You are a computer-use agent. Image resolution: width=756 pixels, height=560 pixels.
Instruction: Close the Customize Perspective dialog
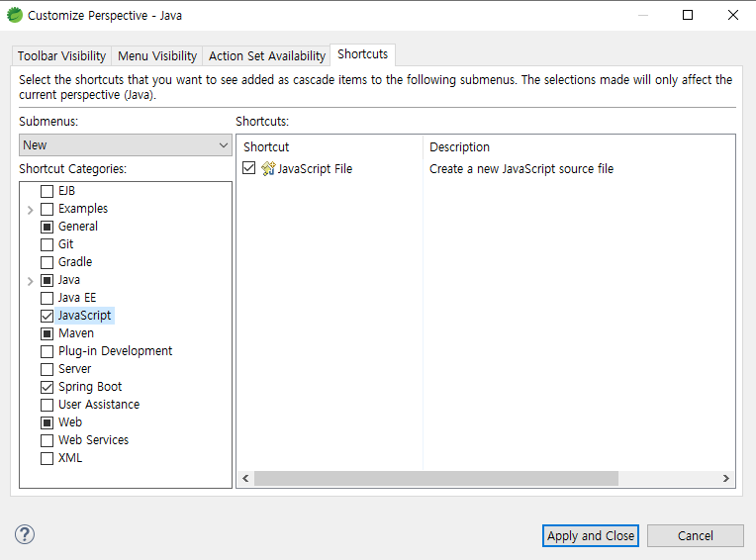pyautogui.click(x=733, y=15)
